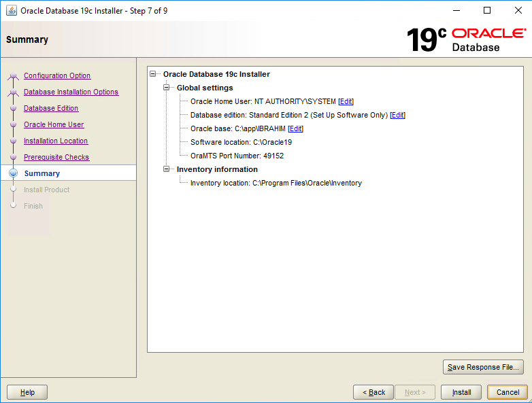Collapse the Global settings tree node
Image resolution: width=532 pixels, height=403 pixels.
pyautogui.click(x=167, y=88)
